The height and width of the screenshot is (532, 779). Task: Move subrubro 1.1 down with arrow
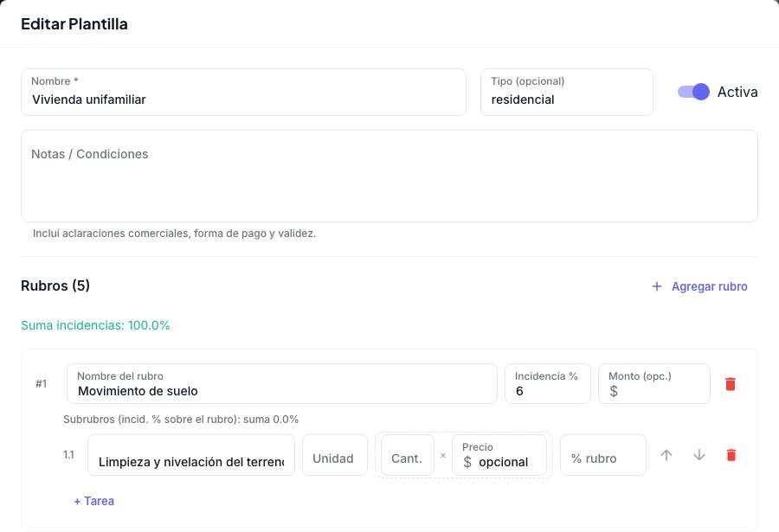pos(699,455)
